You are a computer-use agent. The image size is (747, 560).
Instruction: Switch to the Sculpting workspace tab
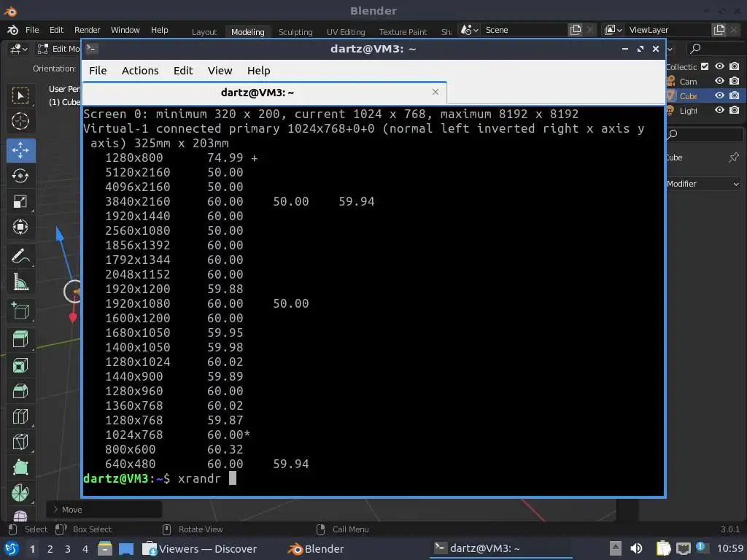pos(295,32)
